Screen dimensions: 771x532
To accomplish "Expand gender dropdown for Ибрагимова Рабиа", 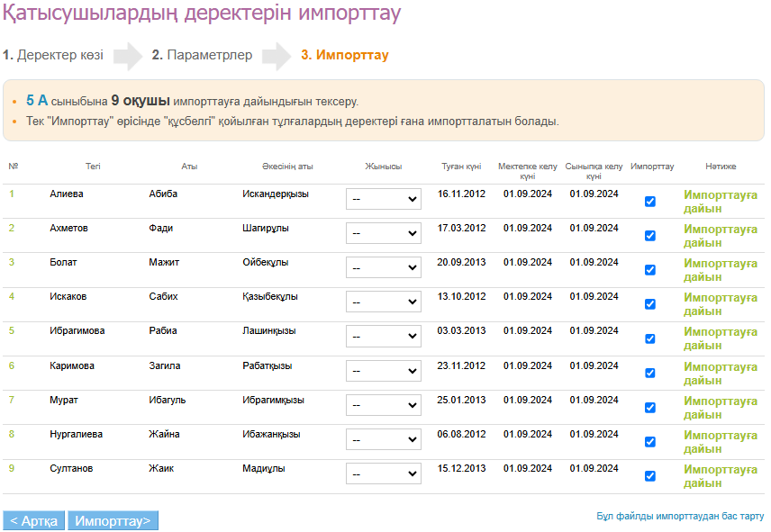I will [383, 337].
